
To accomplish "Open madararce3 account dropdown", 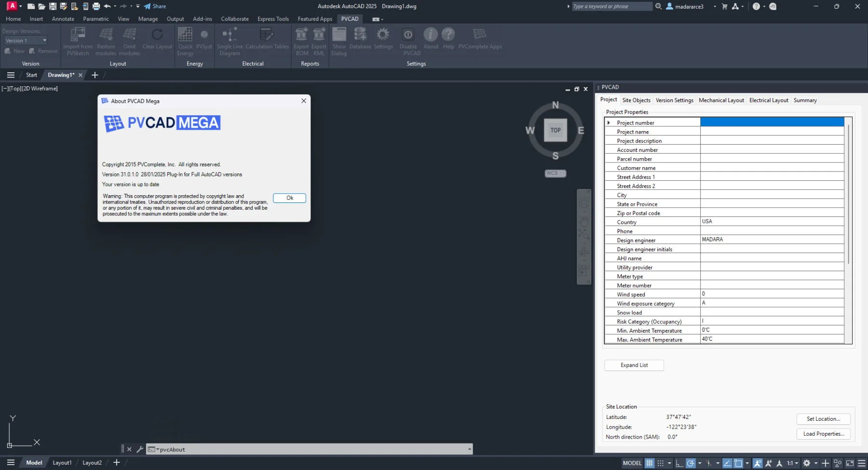I will [x=715, y=7].
